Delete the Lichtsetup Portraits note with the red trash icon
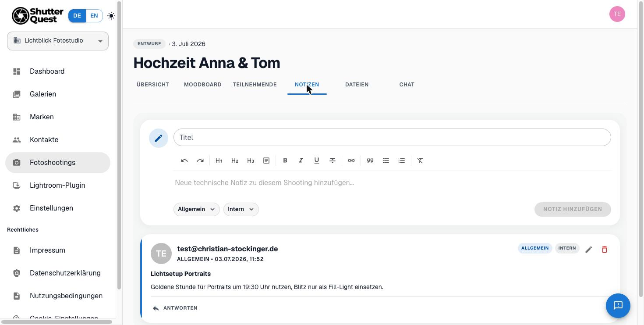Screen dimensions: 644x325 [605, 250]
